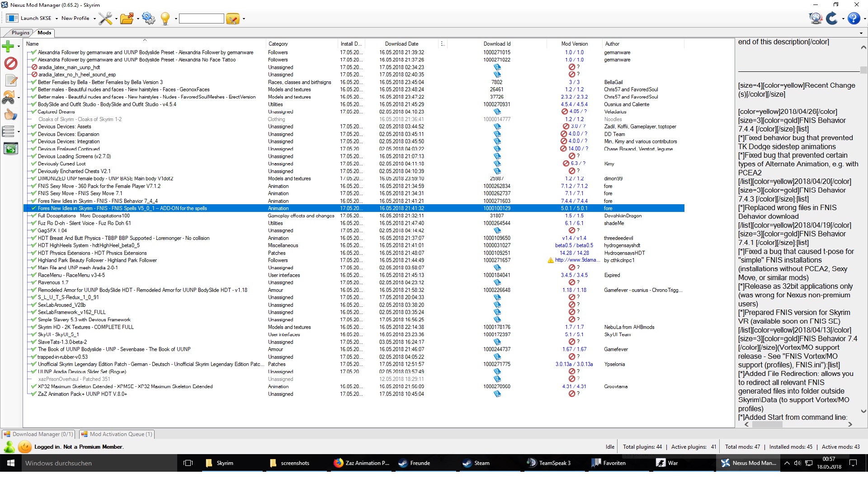
Task: Expand the add mod plus dropdown arrow
Action: (19, 47)
